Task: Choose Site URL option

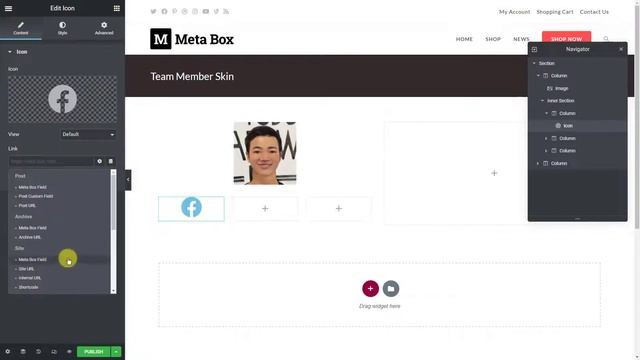Action: click(26, 269)
